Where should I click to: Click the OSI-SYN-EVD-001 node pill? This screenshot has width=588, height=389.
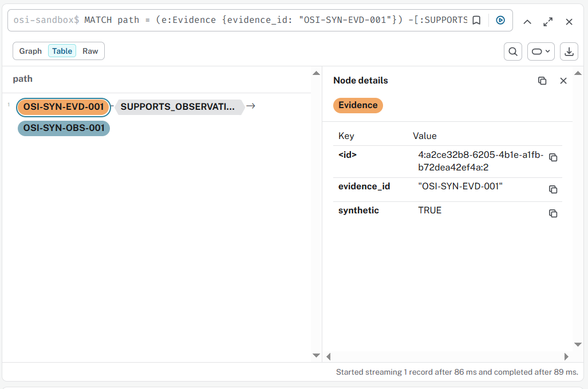point(64,107)
